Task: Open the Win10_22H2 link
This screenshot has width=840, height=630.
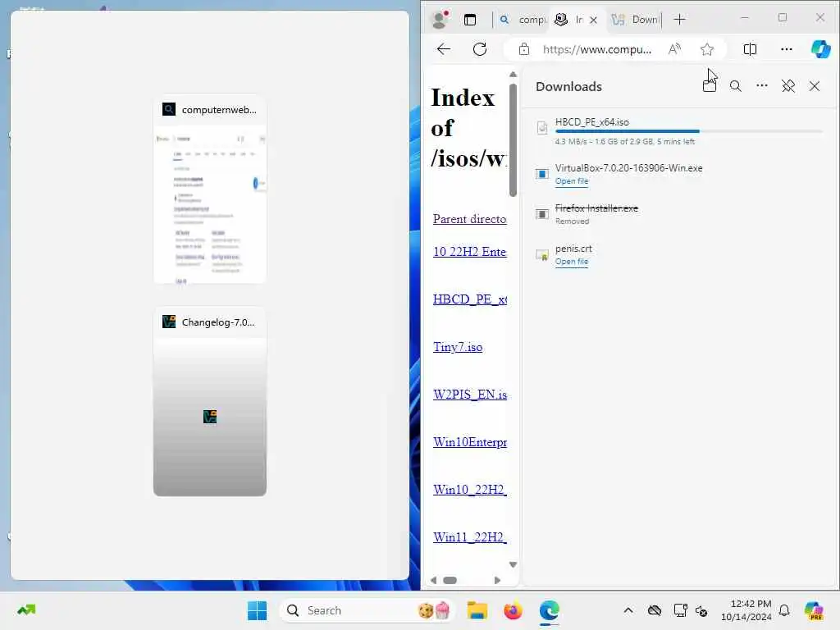Action: tap(469, 490)
